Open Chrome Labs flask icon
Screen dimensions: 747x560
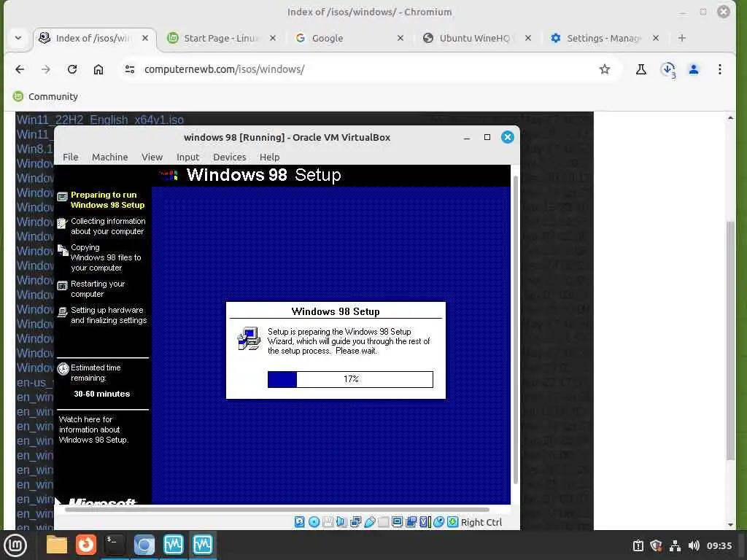[641, 69]
